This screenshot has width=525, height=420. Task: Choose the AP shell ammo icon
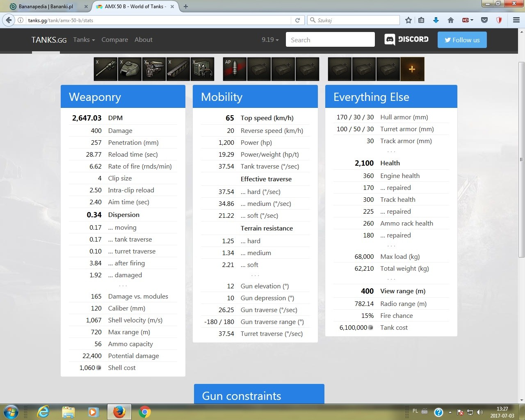(235, 69)
